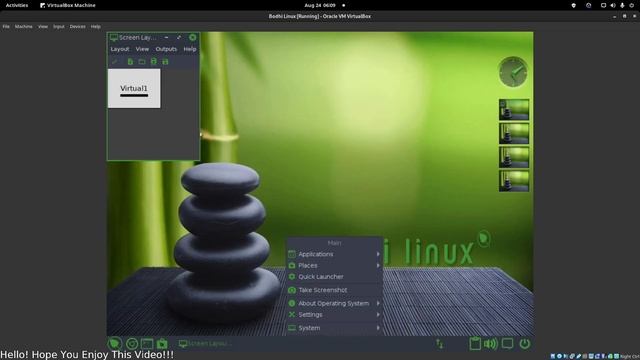Click the Open layout folder icon

142,62
